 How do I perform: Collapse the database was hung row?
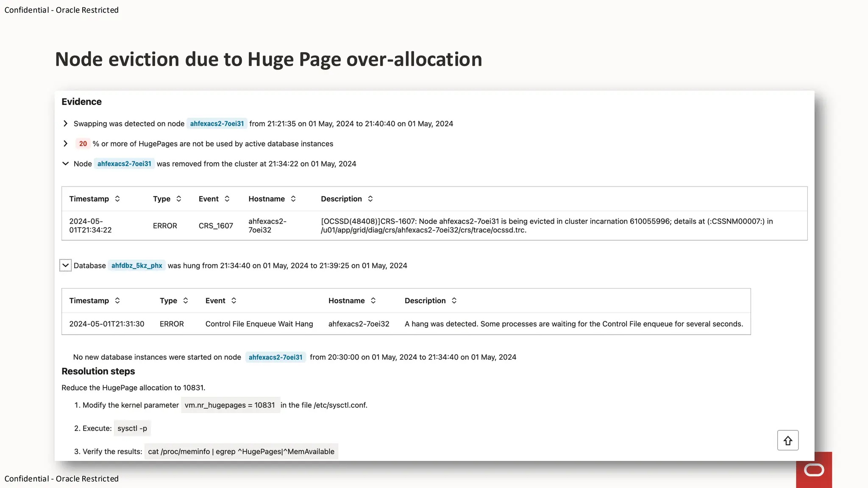pyautogui.click(x=65, y=266)
